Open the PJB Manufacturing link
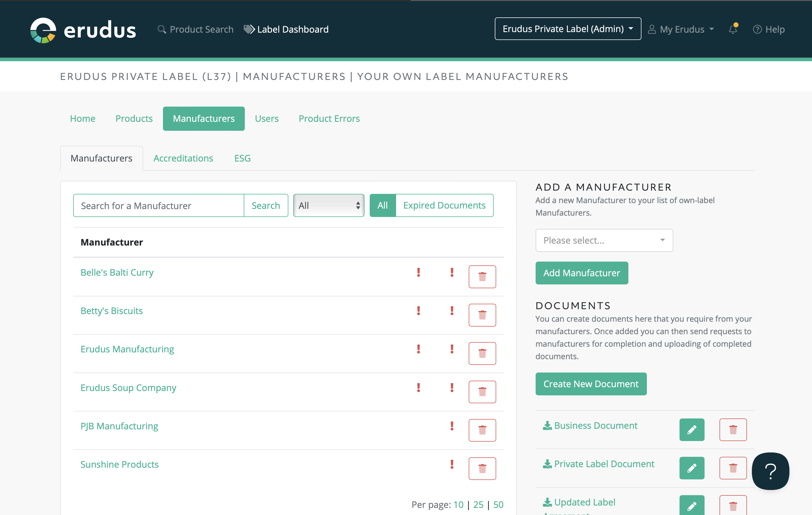This screenshot has width=812, height=515. pyautogui.click(x=119, y=426)
